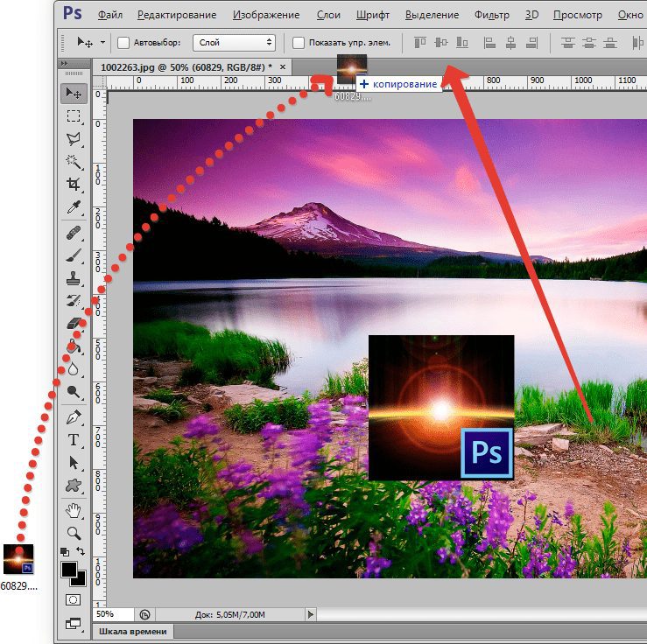
Task: Click align horizontal centers icon
Action: pos(510,43)
